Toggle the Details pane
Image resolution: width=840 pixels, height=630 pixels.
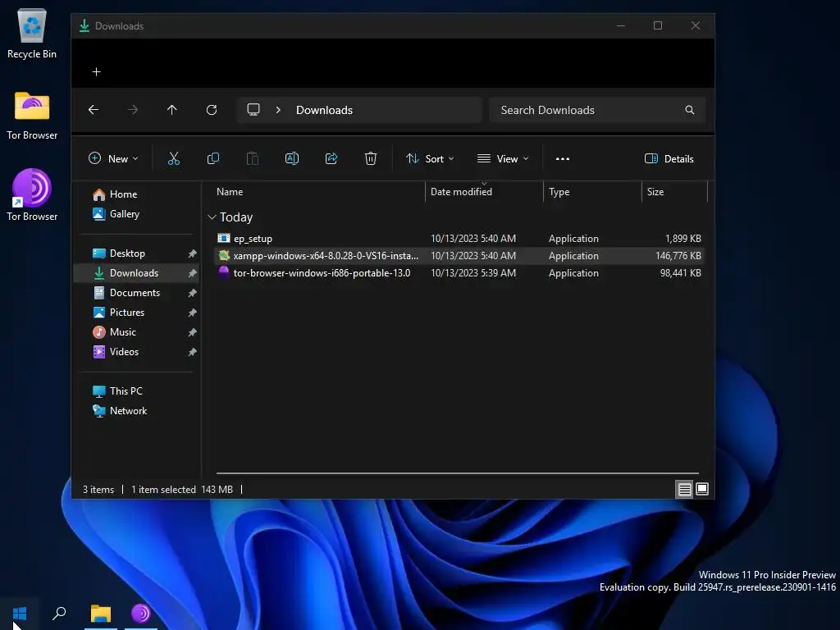[x=669, y=158]
